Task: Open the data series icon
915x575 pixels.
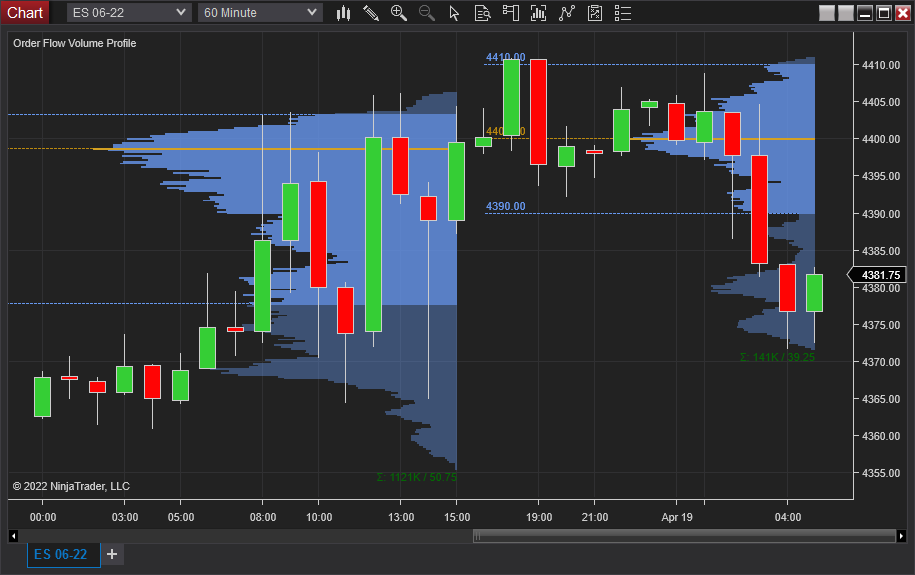Action: coord(538,13)
